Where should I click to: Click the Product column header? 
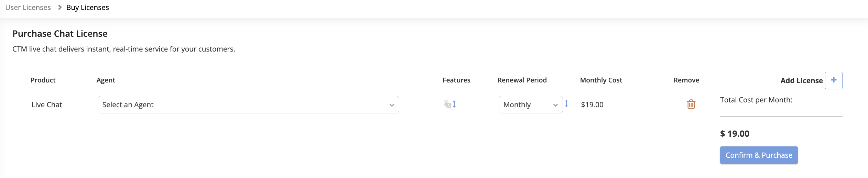(x=43, y=80)
